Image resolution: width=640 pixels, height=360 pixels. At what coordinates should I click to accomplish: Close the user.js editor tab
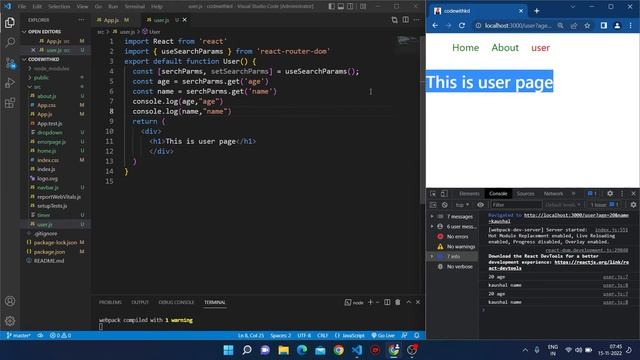coord(184,20)
